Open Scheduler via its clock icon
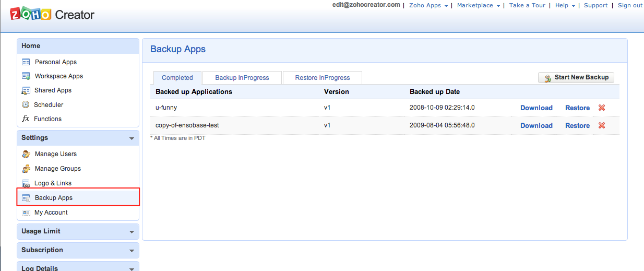The image size is (644, 271). tap(26, 105)
